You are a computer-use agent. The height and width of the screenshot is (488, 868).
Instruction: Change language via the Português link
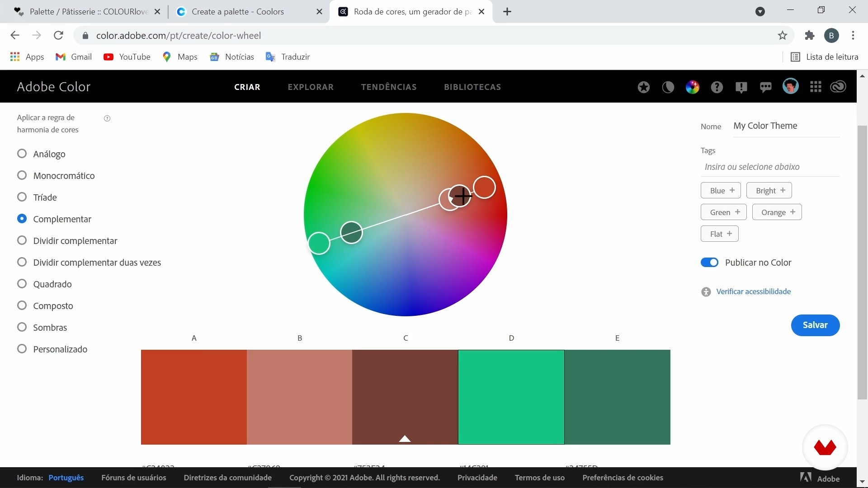(x=66, y=478)
